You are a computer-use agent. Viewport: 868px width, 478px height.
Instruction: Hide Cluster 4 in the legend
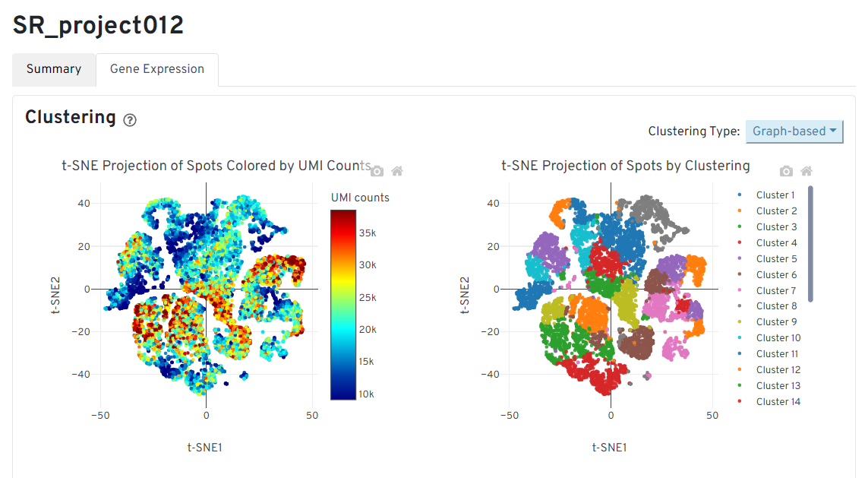click(775, 243)
